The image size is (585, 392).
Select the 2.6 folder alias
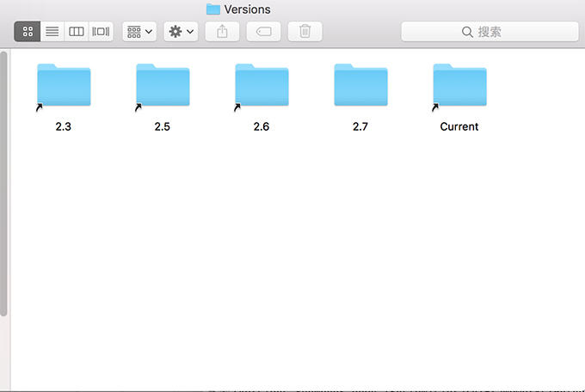coord(262,86)
